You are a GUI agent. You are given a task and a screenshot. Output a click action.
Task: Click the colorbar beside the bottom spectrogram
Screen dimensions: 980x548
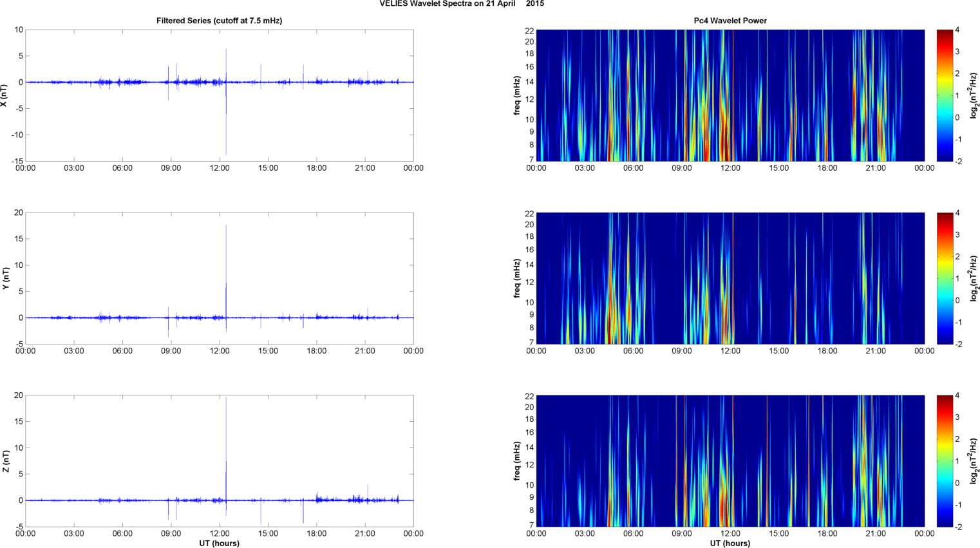point(944,461)
